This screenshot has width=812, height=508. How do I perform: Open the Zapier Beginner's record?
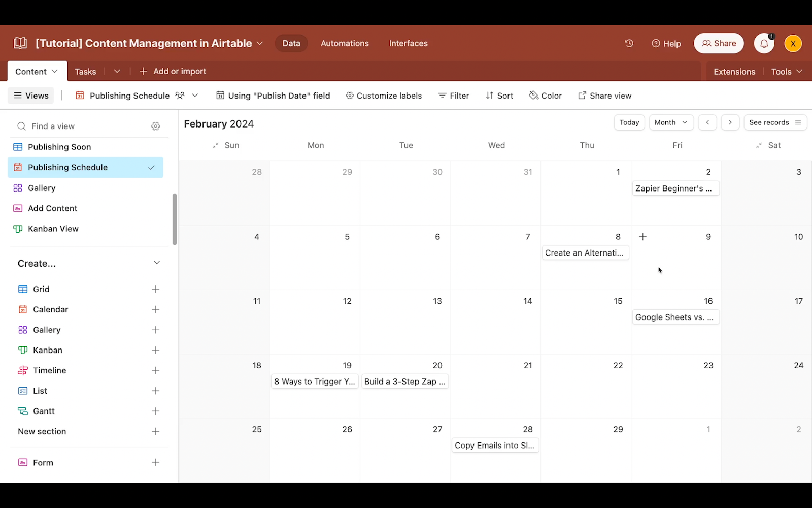click(675, 188)
